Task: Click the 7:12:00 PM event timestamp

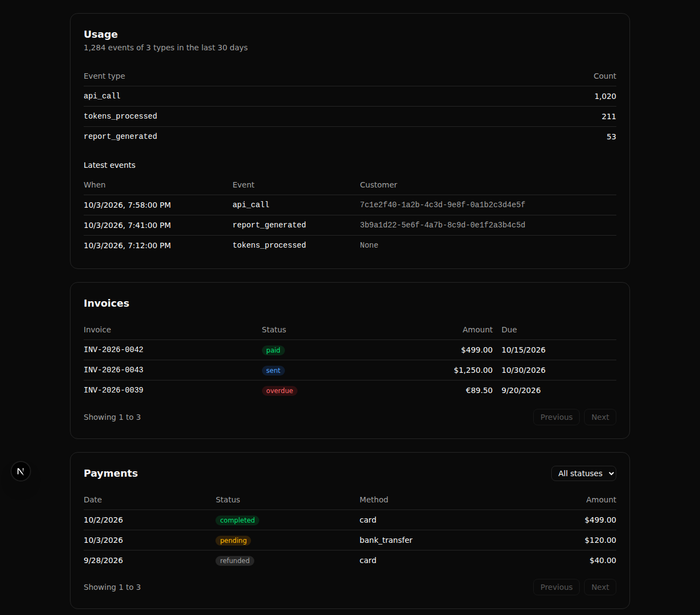Action: [x=127, y=245]
